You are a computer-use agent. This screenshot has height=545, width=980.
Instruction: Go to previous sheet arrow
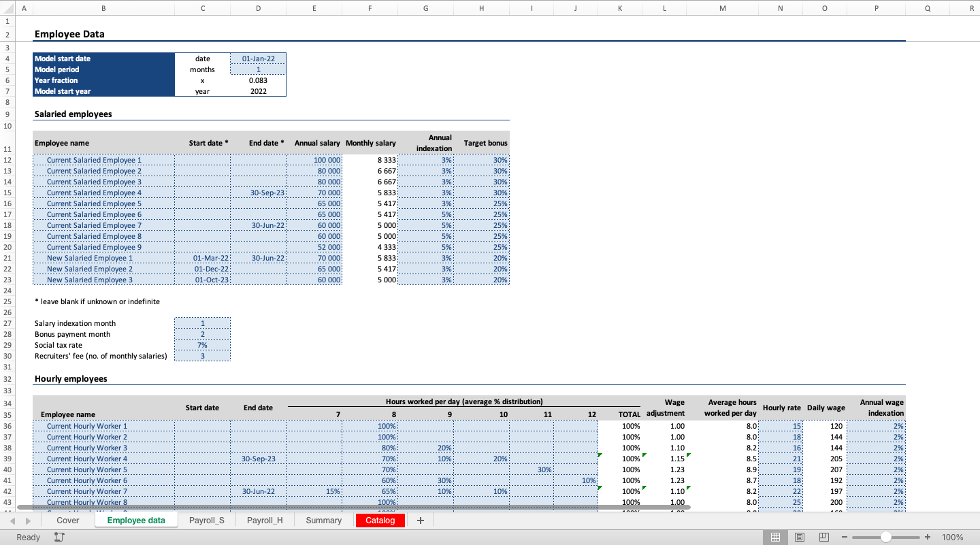click(x=12, y=521)
